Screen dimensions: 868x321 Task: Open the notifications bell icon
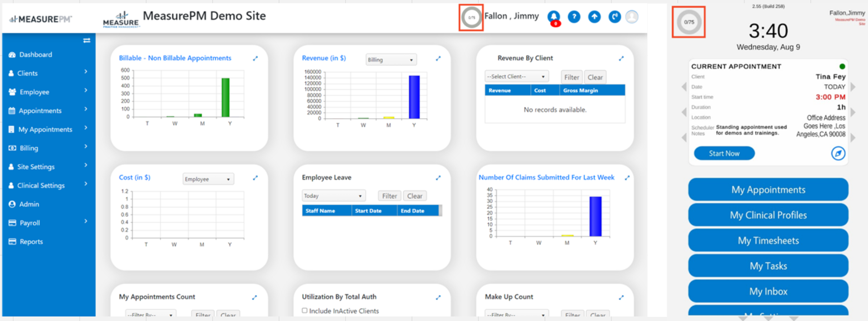(554, 17)
